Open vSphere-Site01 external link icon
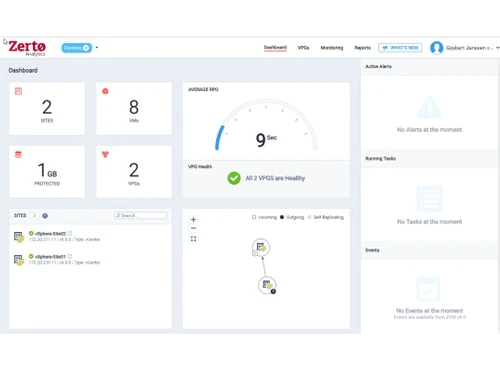Image resolution: width=500 pixels, height=375 pixels. 70,256
